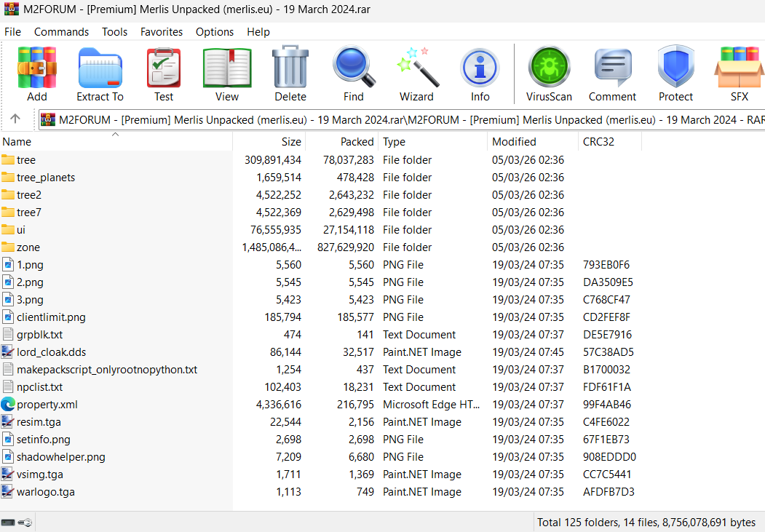Start a VirusScan on the archive

pyautogui.click(x=549, y=65)
